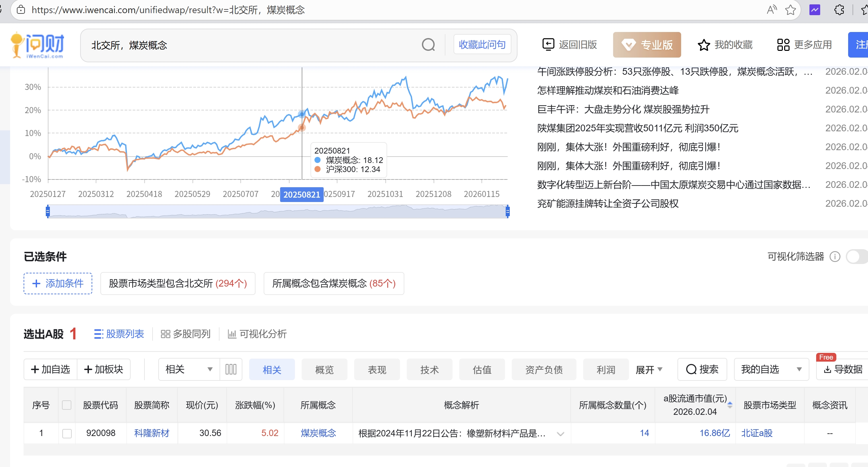Click the return to old version icon
This screenshot has width=868, height=467.
[548, 44]
